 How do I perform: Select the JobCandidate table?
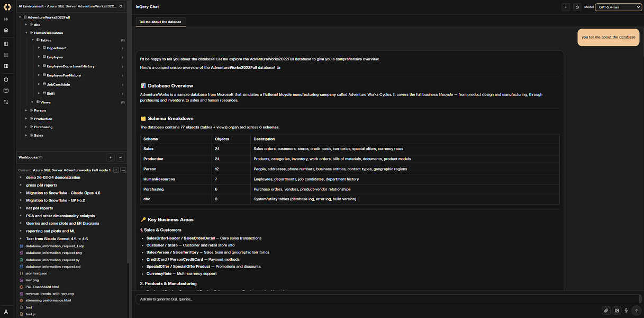pos(58,84)
